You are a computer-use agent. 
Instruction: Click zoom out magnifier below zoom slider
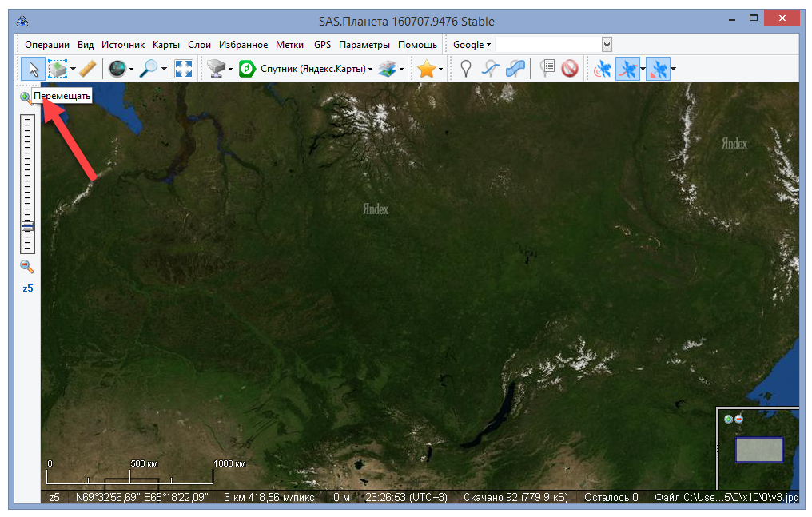pos(26,267)
